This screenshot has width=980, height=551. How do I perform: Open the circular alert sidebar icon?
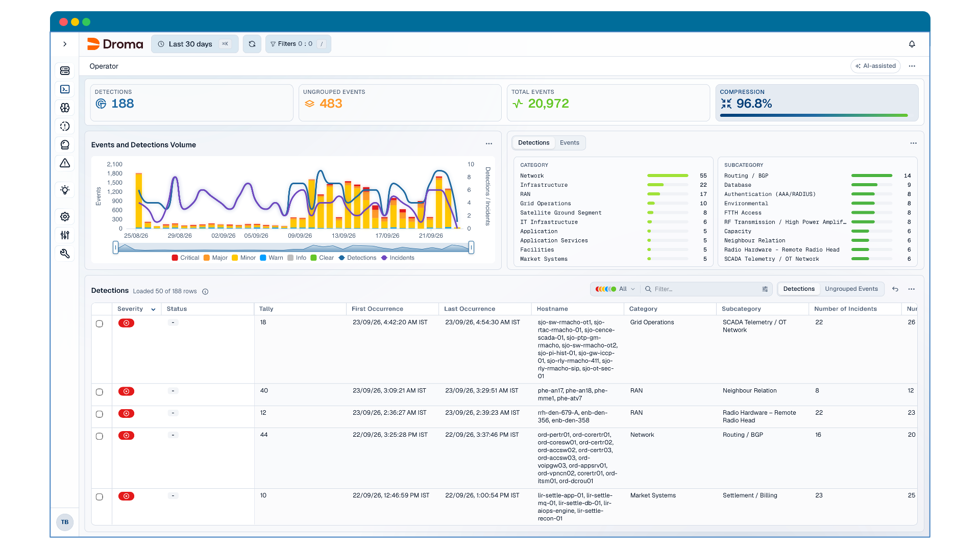(65, 126)
